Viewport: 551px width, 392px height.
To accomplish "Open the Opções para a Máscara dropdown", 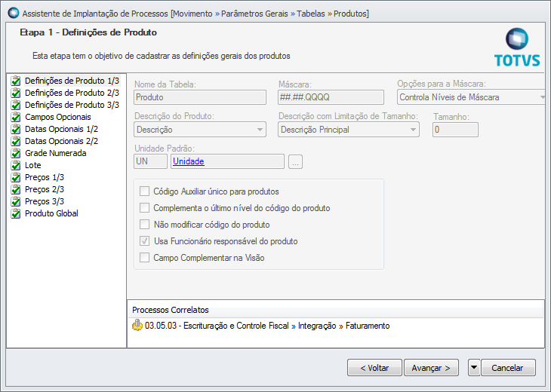I will coord(472,97).
